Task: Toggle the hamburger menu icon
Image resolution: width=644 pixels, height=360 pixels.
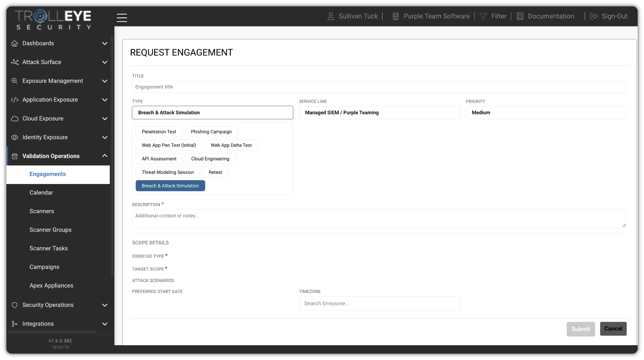Action: pyautogui.click(x=122, y=18)
